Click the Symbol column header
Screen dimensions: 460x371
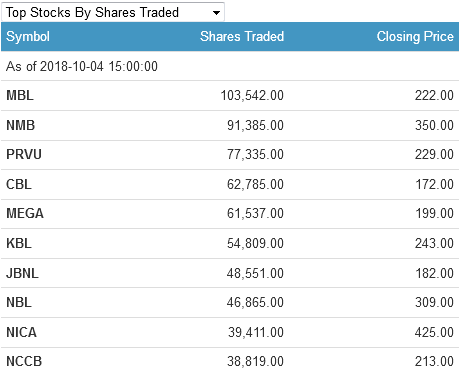click(x=28, y=36)
